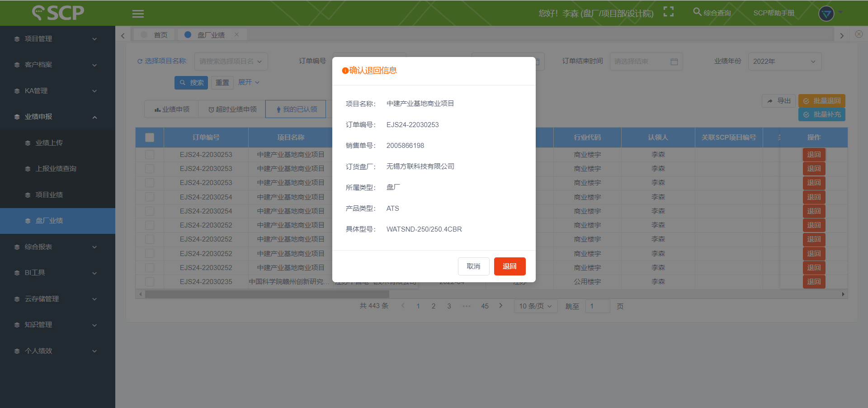This screenshot has height=408, width=868.
Task: Open the 综合查询 search icon
Action: click(697, 12)
